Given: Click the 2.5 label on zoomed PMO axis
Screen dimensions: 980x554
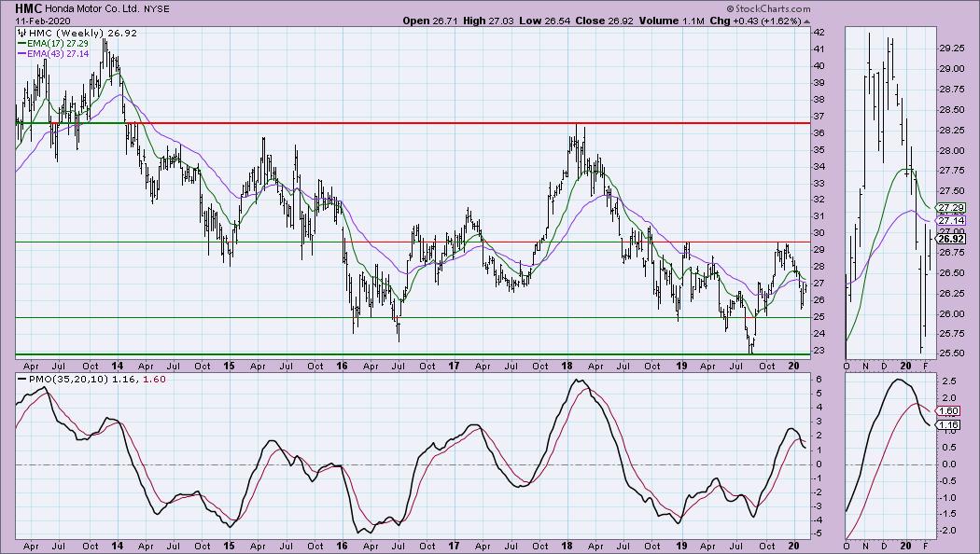Looking at the screenshot, I should click(x=949, y=381).
